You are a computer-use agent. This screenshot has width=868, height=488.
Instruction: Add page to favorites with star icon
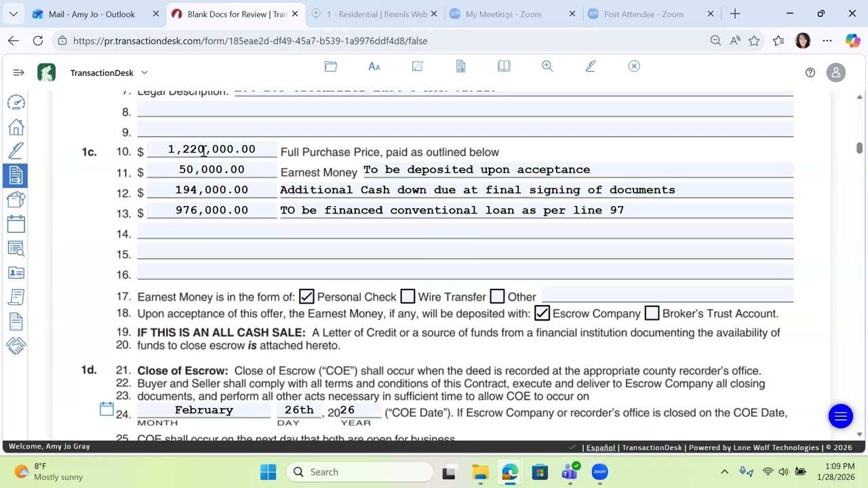click(754, 41)
